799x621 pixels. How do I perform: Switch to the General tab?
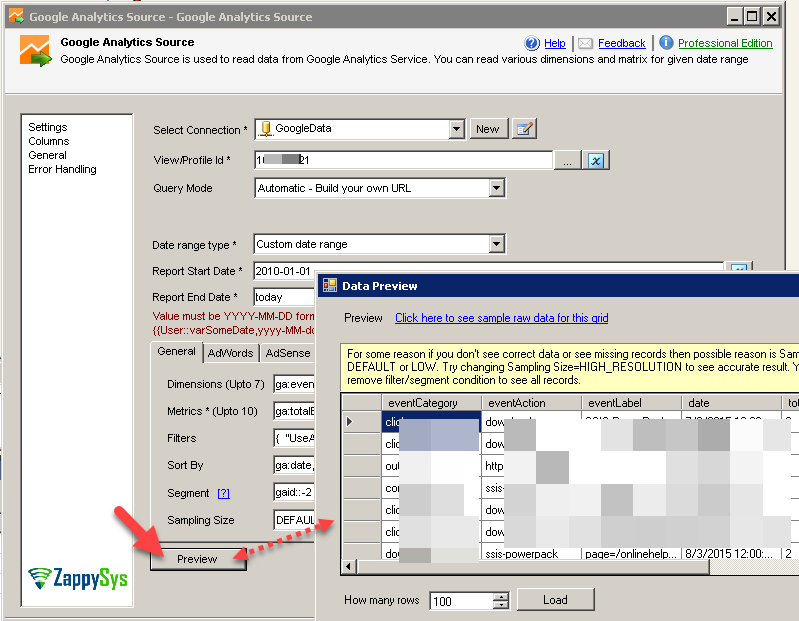[176, 352]
